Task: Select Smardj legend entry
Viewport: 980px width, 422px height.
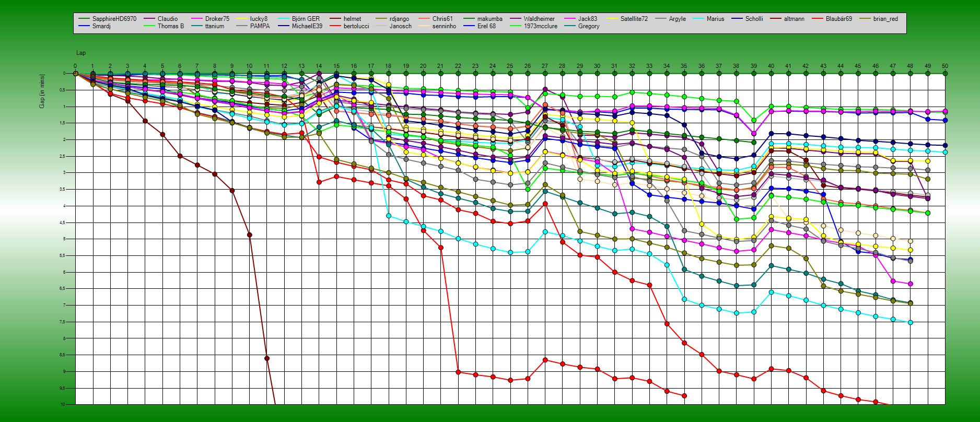Action: [101, 26]
